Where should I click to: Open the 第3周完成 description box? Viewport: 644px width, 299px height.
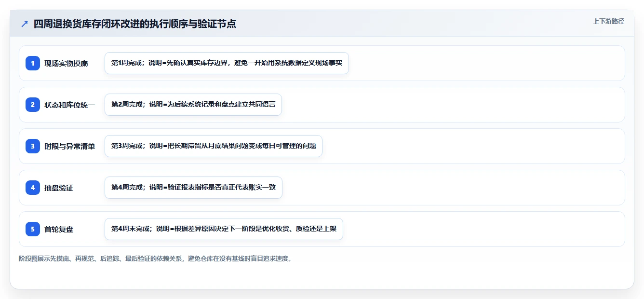213,146
